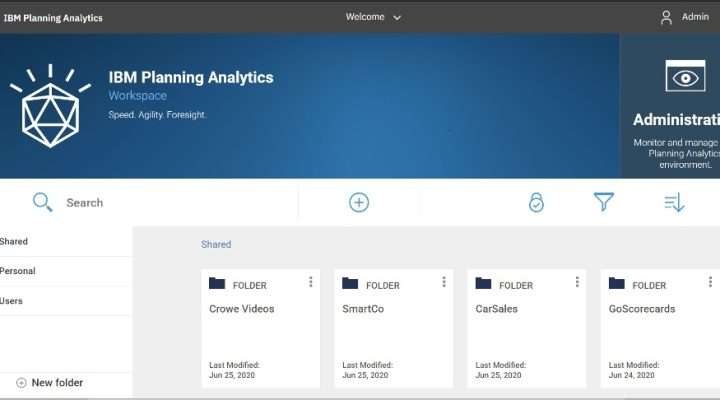Open the Admin account menu
This screenshot has height=400, width=720.
point(695,17)
